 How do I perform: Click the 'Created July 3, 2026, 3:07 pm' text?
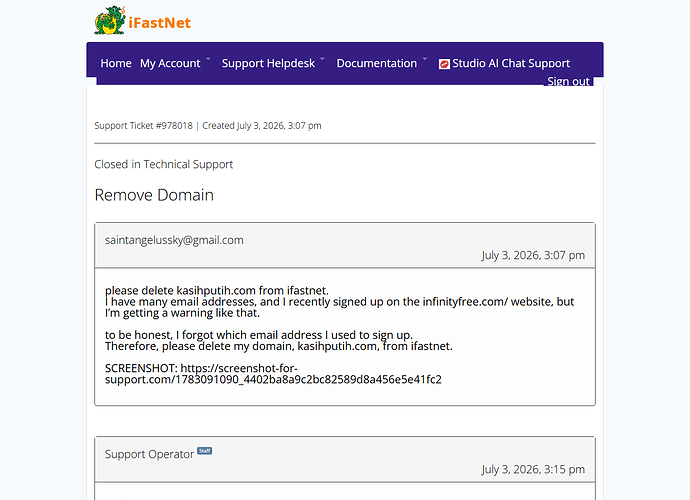pos(262,126)
